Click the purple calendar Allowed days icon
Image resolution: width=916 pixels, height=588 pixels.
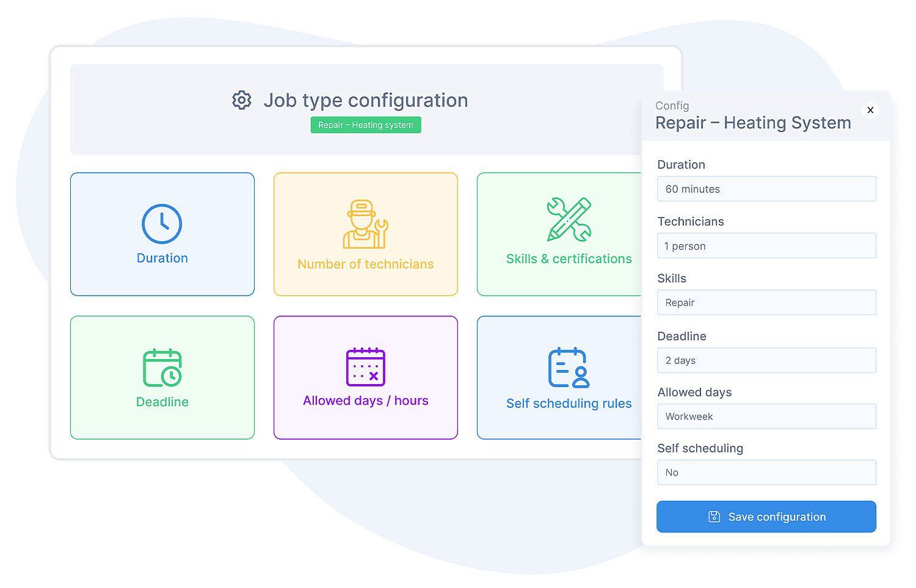click(365, 367)
